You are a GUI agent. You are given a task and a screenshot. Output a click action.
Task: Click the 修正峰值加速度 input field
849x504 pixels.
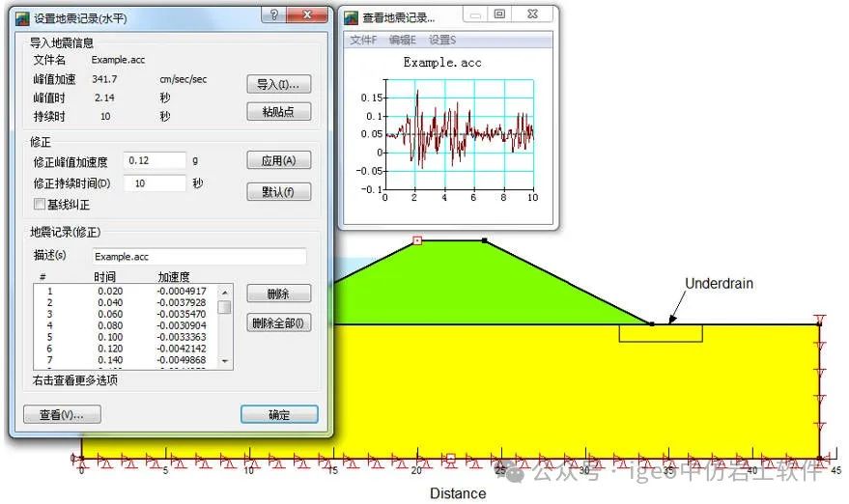tap(155, 161)
